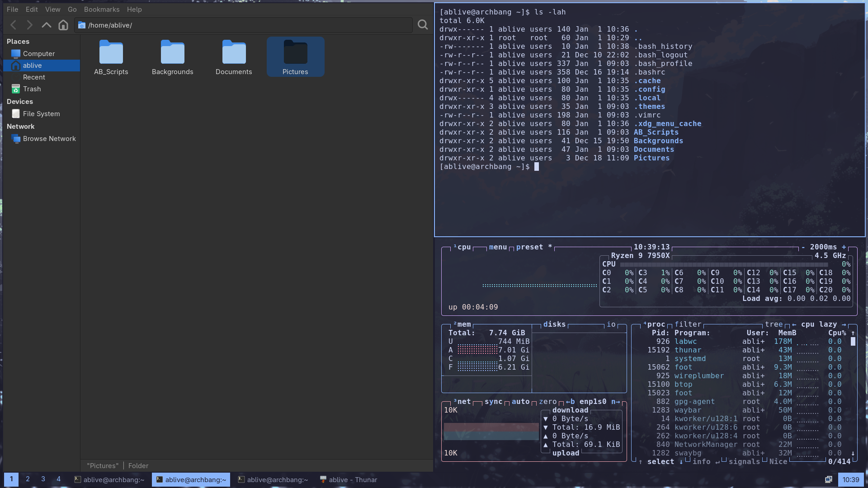
Task: Switch to workspace 3 in taskbar
Action: point(43,479)
